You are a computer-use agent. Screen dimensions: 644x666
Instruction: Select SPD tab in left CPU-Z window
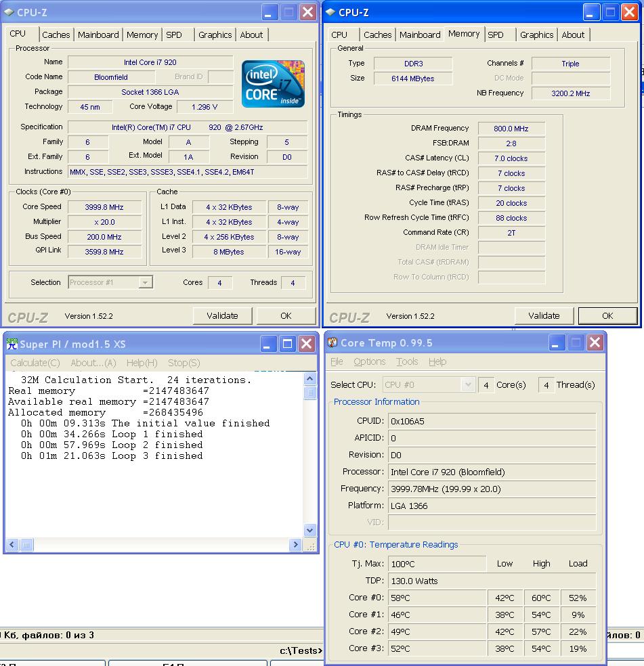tap(174, 35)
